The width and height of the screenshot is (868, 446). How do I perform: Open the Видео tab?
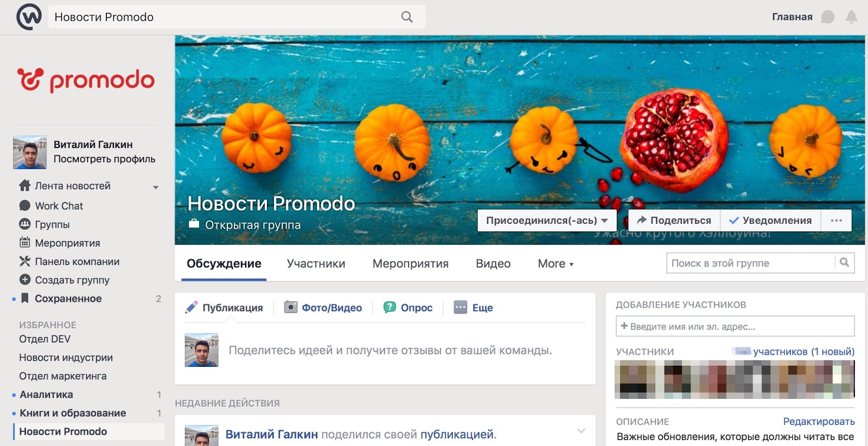[493, 263]
